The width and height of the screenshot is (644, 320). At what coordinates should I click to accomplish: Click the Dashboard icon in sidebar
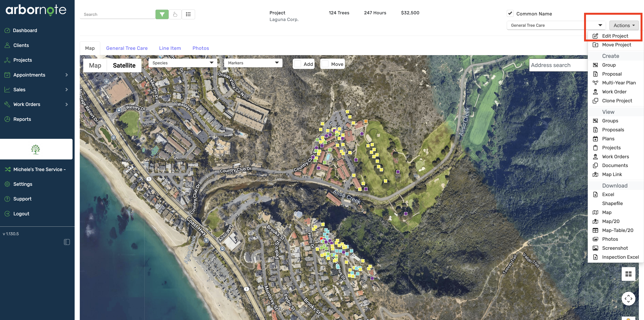click(x=7, y=31)
